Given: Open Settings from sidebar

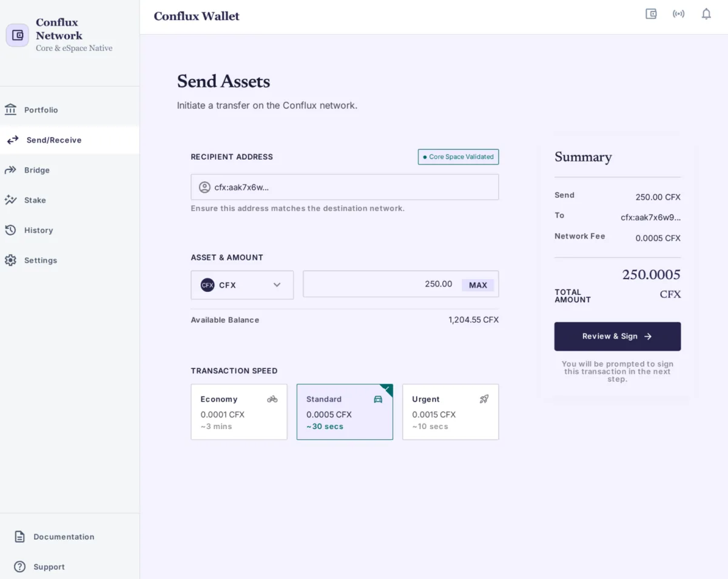Looking at the screenshot, I should [x=70, y=260].
